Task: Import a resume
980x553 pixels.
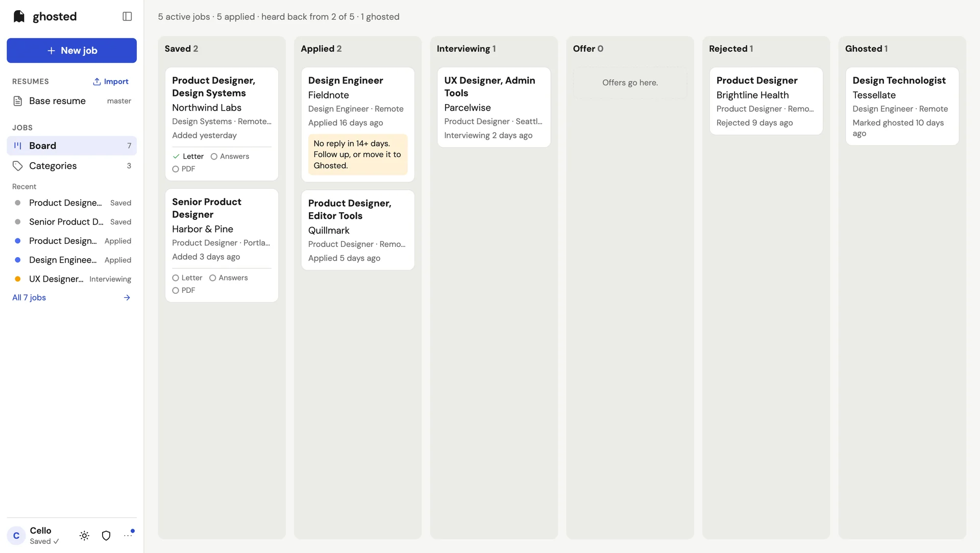Action: pyautogui.click(x=111, y=82)
